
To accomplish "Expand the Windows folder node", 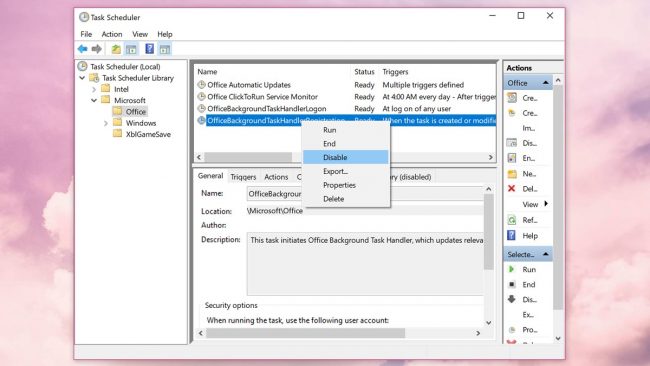I will click(106, 123).
